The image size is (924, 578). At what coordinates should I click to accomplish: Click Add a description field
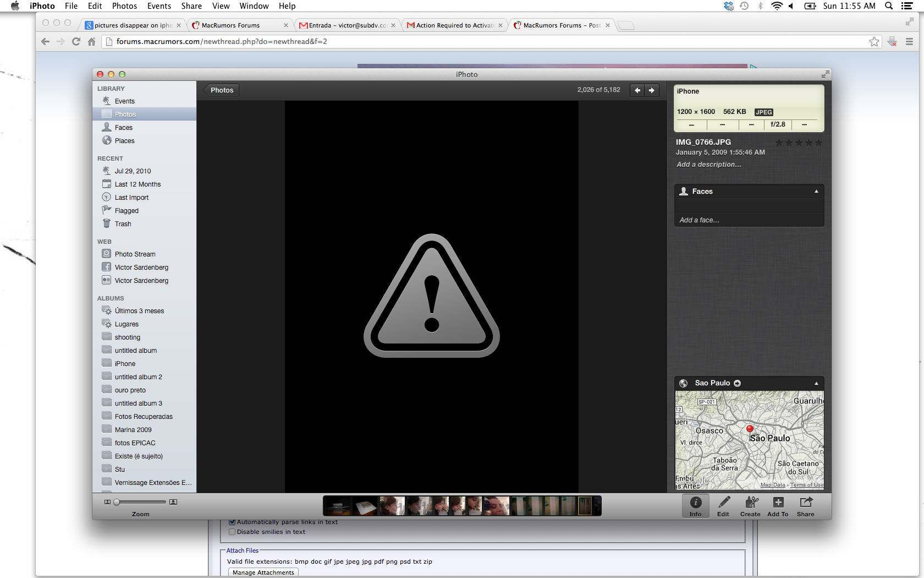(709, 165)
